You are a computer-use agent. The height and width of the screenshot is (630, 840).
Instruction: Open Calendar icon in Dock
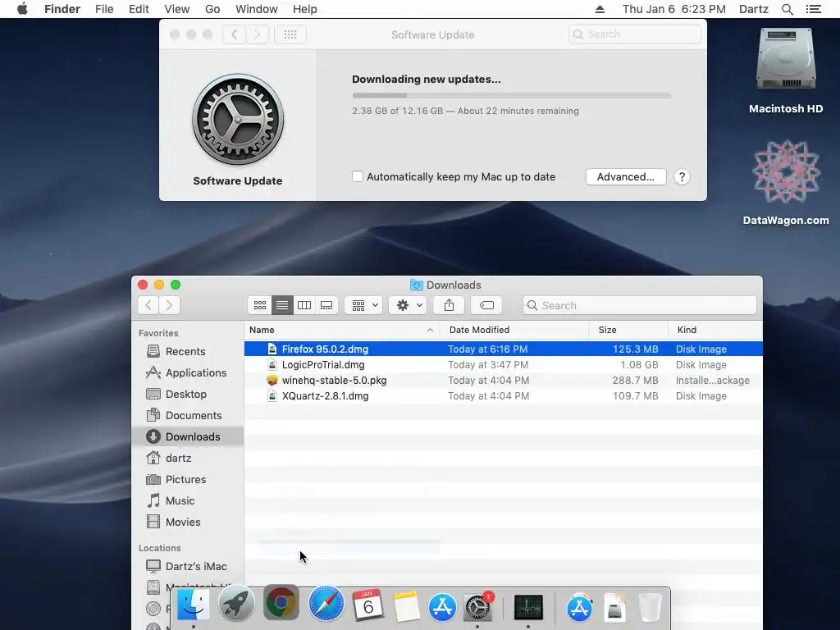click(368, 605)
